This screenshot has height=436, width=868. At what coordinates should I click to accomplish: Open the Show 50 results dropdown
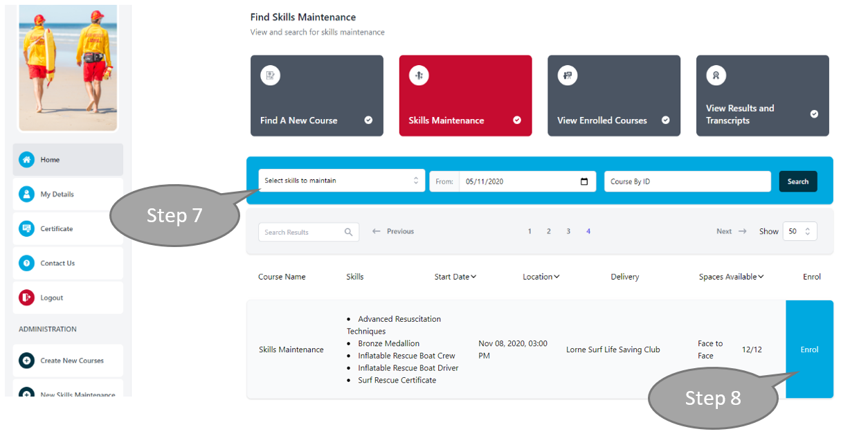[799, 232]
